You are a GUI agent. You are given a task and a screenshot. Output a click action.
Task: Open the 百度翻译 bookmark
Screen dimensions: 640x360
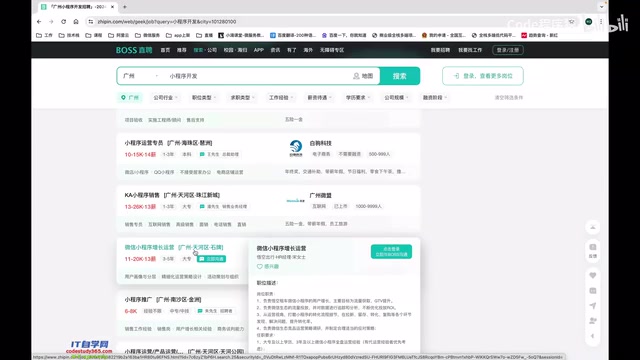[293, 36]
